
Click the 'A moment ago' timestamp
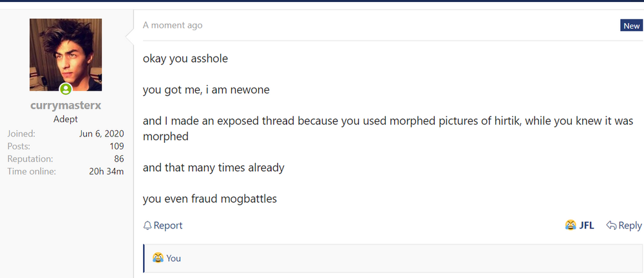pyautogui.click(x=173, y=25)
